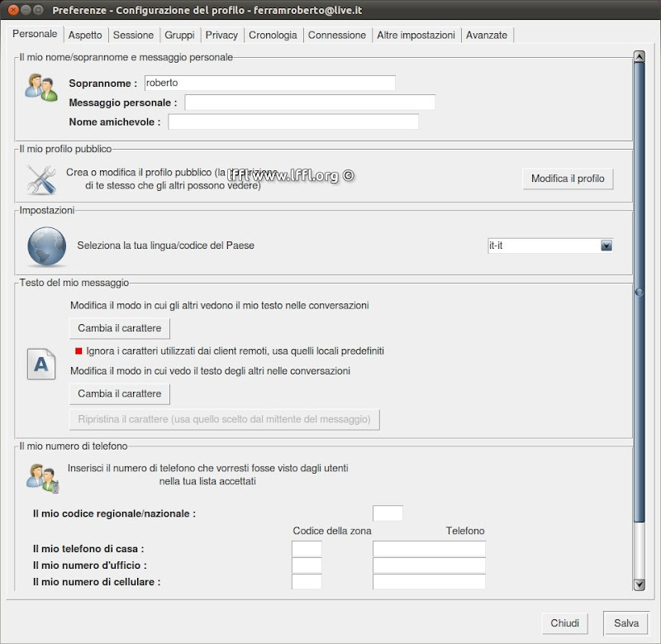Go to the Gruppi tab
This screenshot has width=661, height=644.
179,35
